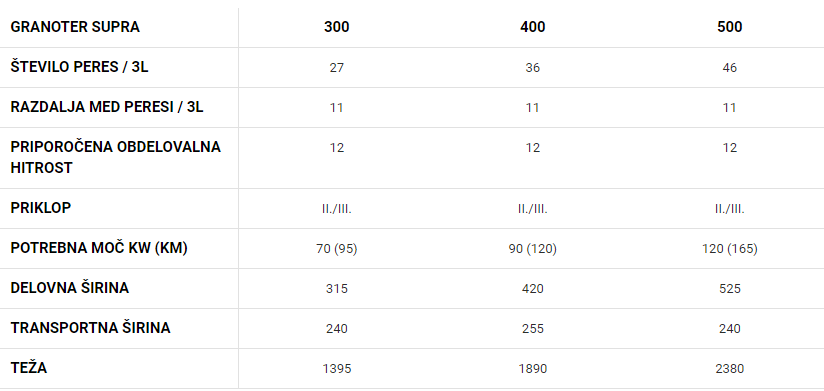Select the 70 (95) power value
The image size is (824, 391).
pyautogui.click(x=336, y=249)
